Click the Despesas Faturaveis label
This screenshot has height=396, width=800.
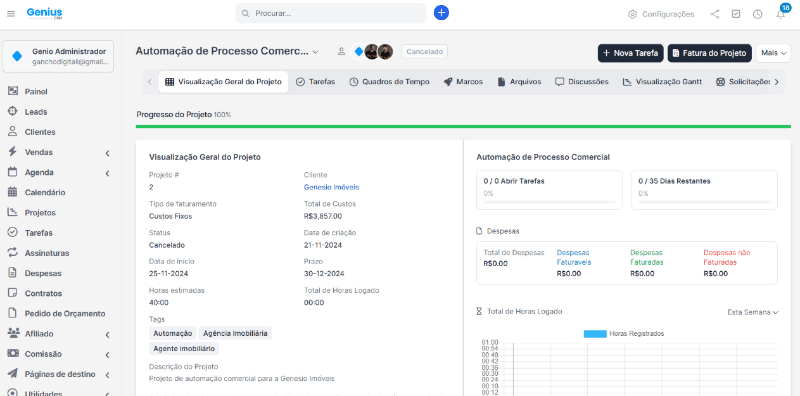tap(573, 257)
